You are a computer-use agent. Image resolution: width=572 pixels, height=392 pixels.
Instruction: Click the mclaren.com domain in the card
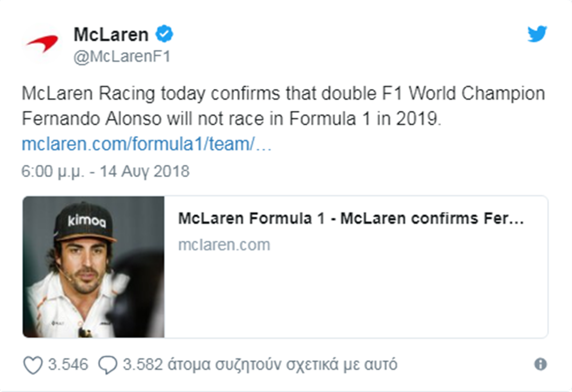click(x=224, y=244)
